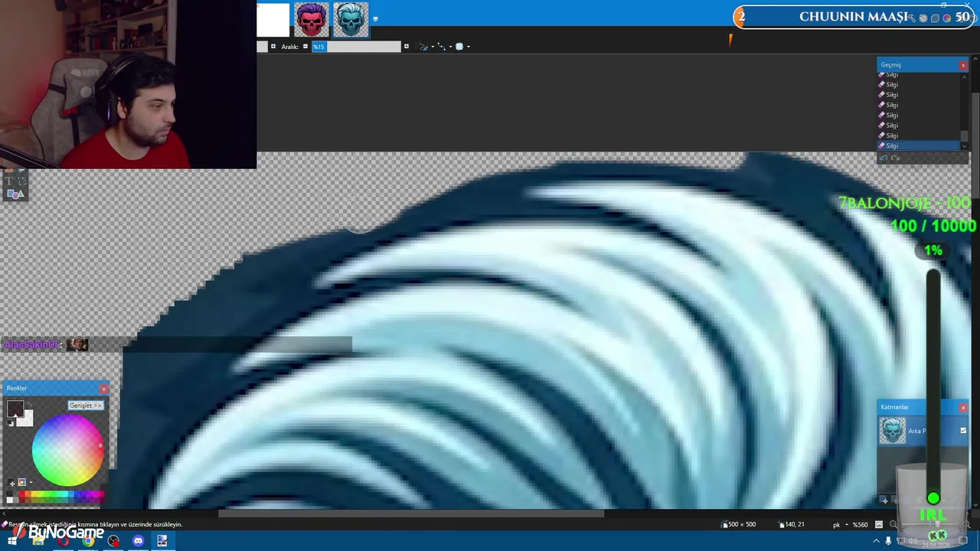Redo using the Geçmiş panel arrow
The width and height of the screenshot is (980, 551).
click(x=895, y=158)
